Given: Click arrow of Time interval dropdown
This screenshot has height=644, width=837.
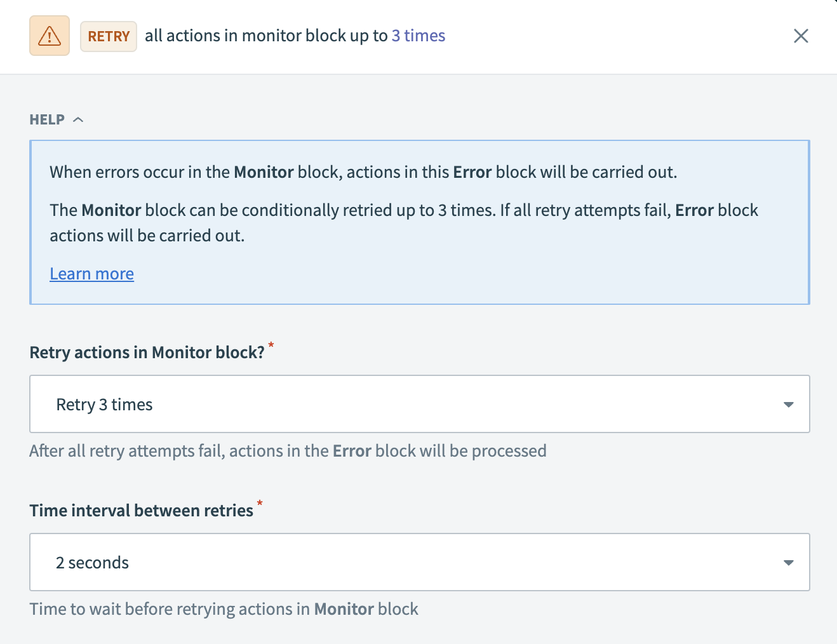Looking at the screenshot, I should point(788,563).
